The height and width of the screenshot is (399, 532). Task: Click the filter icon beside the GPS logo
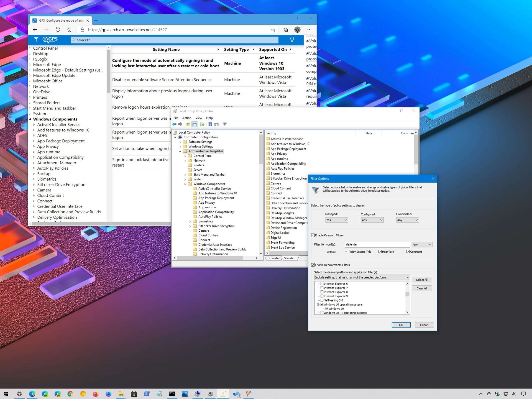(36, 40)
